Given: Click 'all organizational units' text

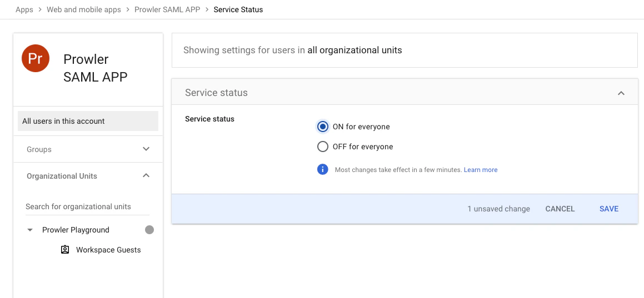Looking at the screenshot, I should coord(355,50).
